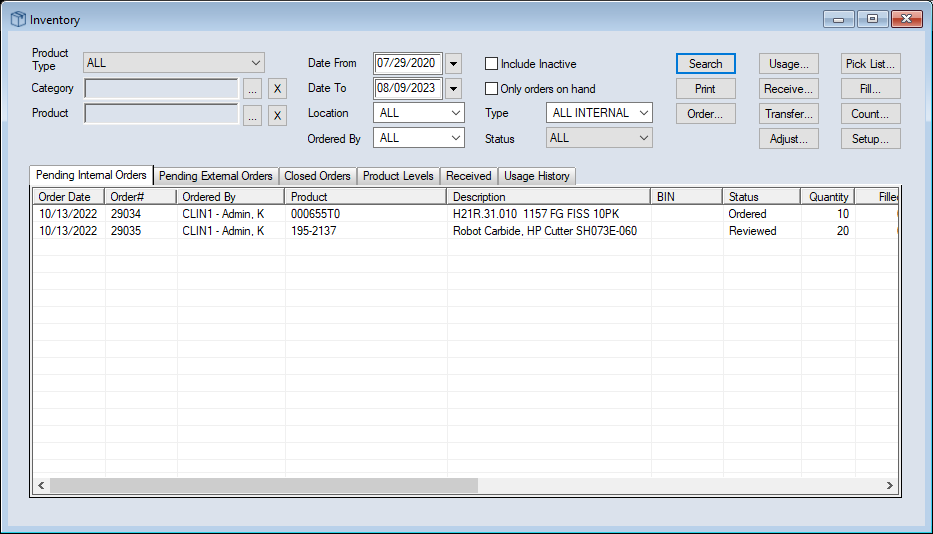Open the Product Levels tab
Image resolution: width=933 pixels, height=534 pixels.
pos(398,176)
